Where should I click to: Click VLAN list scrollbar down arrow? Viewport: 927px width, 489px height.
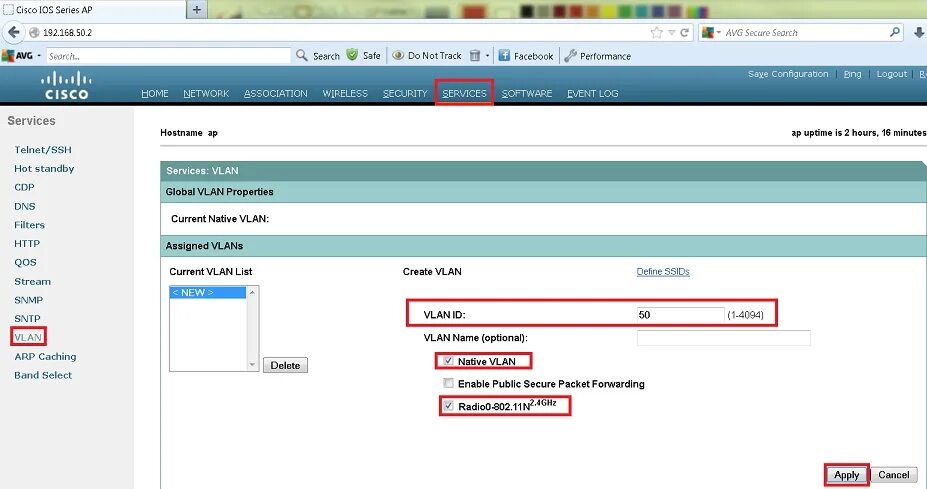[252, 365]
